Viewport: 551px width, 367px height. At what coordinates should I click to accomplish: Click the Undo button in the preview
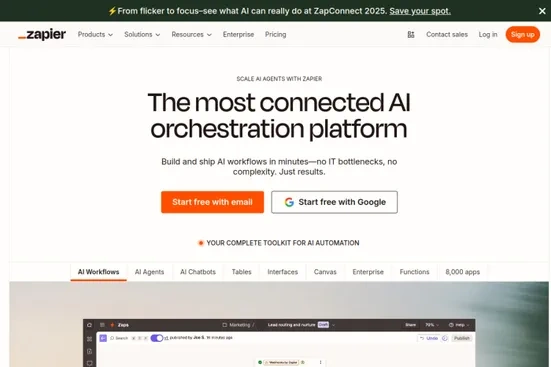tap(428, 338)
